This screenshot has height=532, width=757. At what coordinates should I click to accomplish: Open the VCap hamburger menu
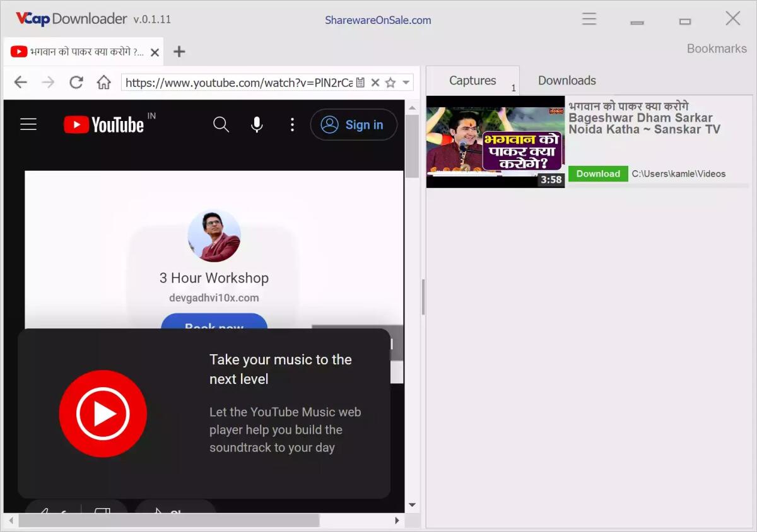589,19
